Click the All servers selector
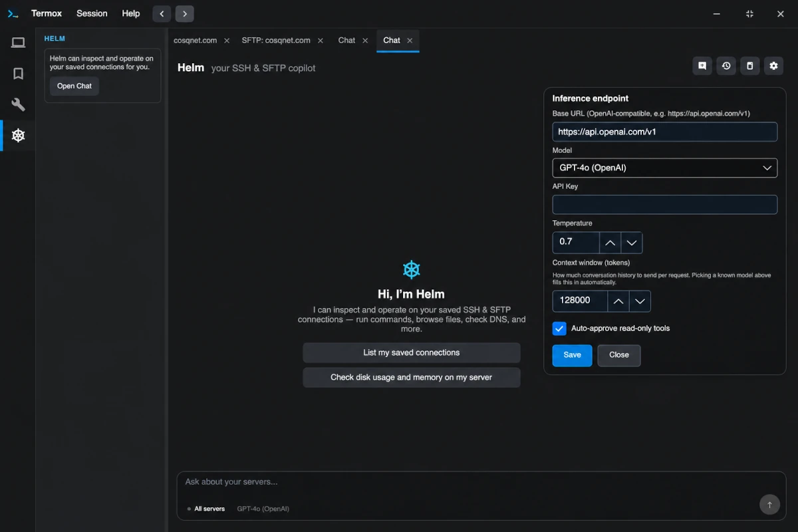The height and width of the screenshot is (532, 798). (206, 509)
